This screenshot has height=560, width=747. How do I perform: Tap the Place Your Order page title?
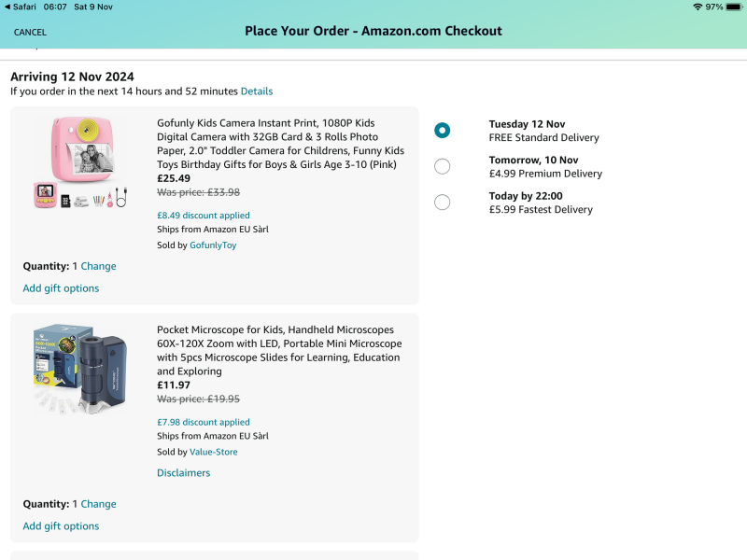click(373, 31)
